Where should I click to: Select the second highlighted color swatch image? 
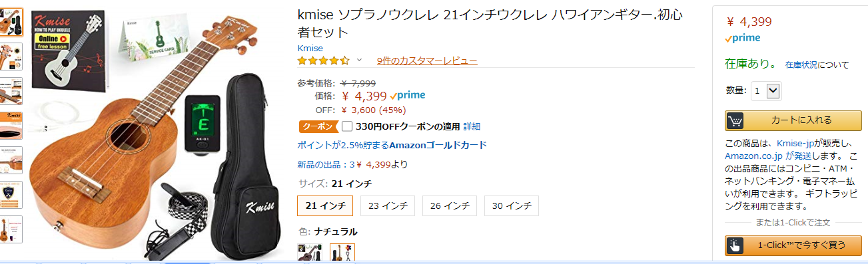(342, 253)
